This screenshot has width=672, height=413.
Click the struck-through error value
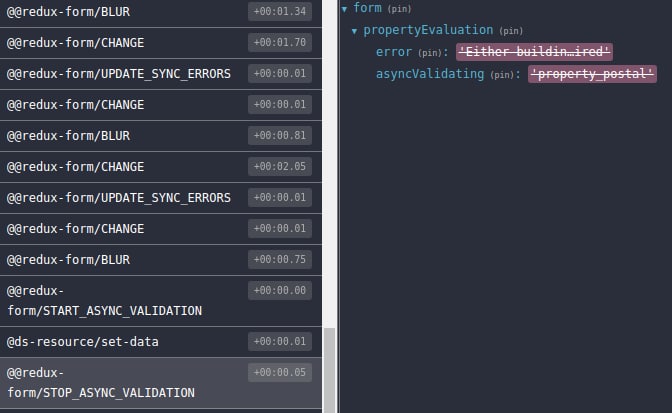coord(534,52)
